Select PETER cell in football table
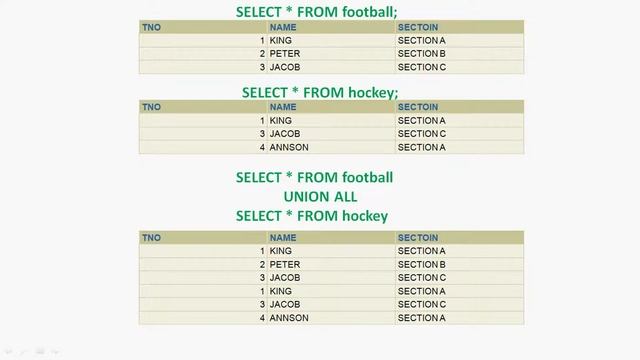Viewport: 640px width, 360px height. pyautogui.click(x=285, y=53)
